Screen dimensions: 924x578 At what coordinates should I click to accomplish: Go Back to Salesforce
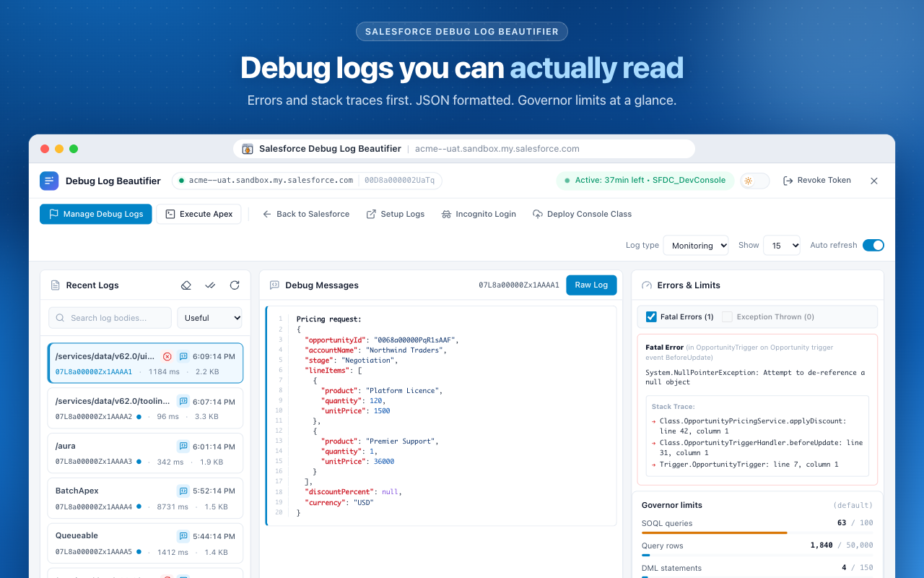coord(306,214)
